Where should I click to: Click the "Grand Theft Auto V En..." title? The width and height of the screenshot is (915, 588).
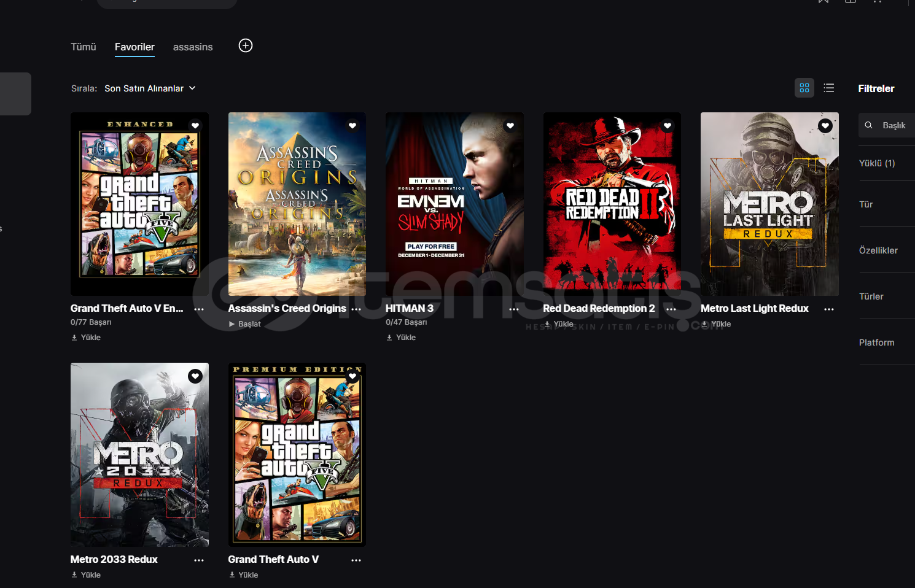click(x=127, y=309)
